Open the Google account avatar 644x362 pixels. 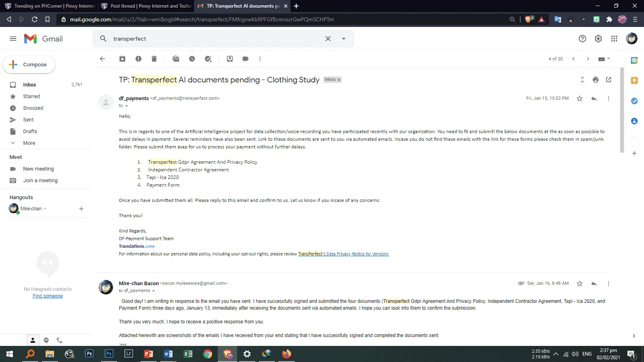[x=632, y=39]
